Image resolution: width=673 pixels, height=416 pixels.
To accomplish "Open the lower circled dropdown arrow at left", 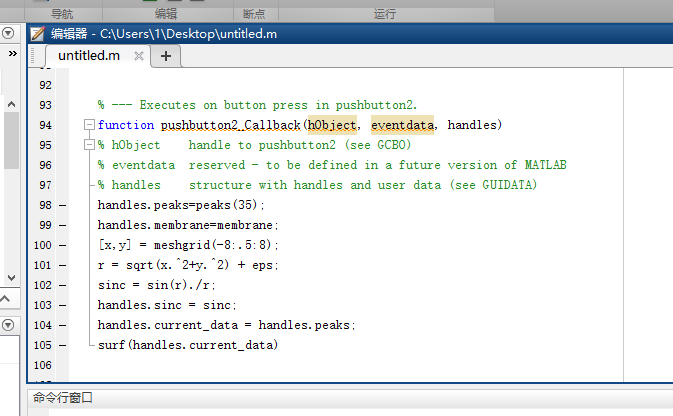I will 8,325.
